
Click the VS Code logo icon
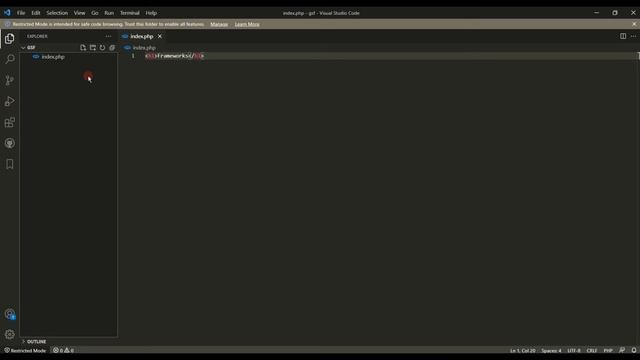[x=7, y=13]
